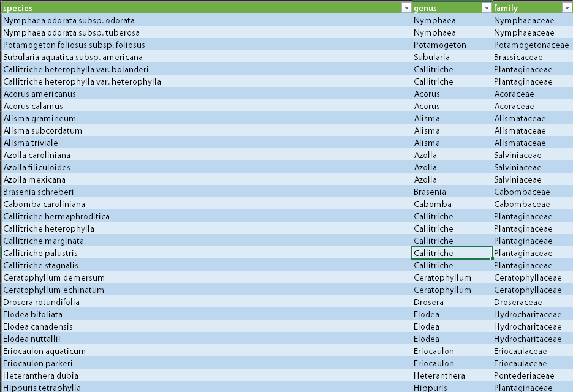
Task: Select genus cell in Azolla mexicana row
Action: click(452, 179)
